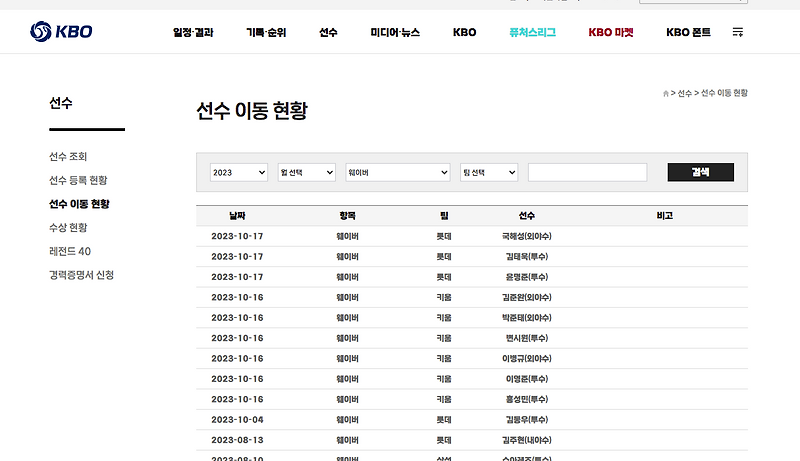Click player 이영준(투수)

click(x=527, y=379)
